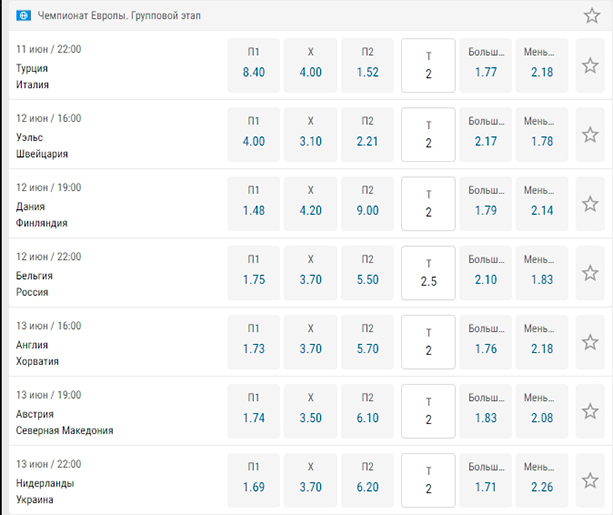Image resolution: width=613 pixels, height=515 pixels.
Task: Open total selector T 2.5 for Бельгия match
Action: click(x=428, y=273)
